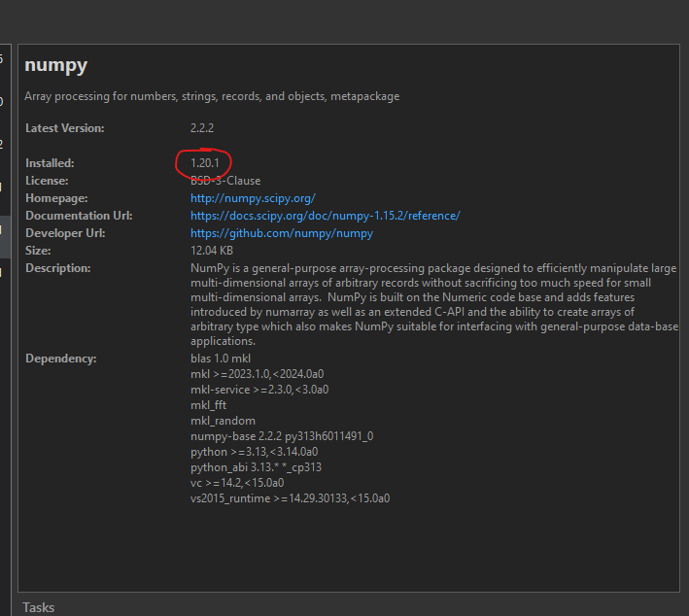Click installed version 1.20.1
This screenshot has width=689, height=616.
205,163
